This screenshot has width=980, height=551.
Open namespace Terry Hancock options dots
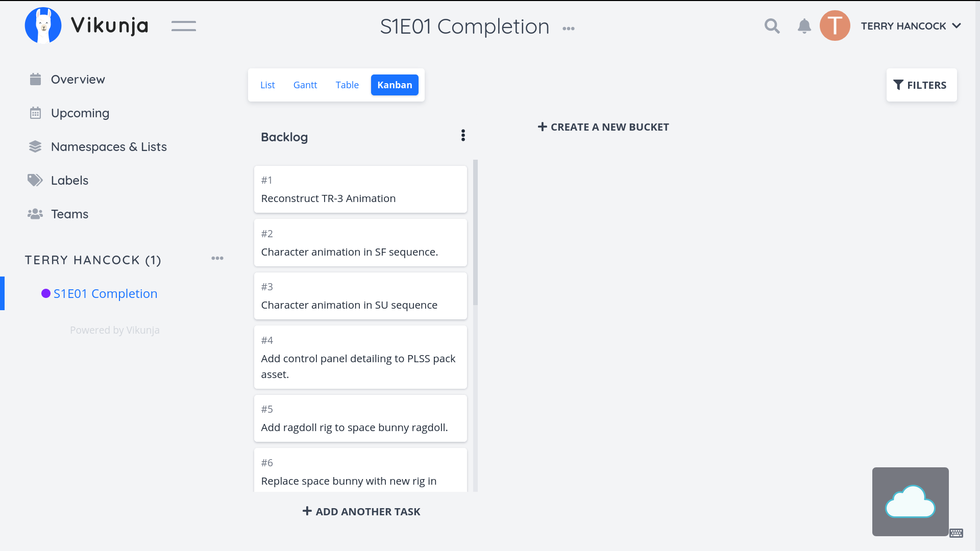click(217, 258)
